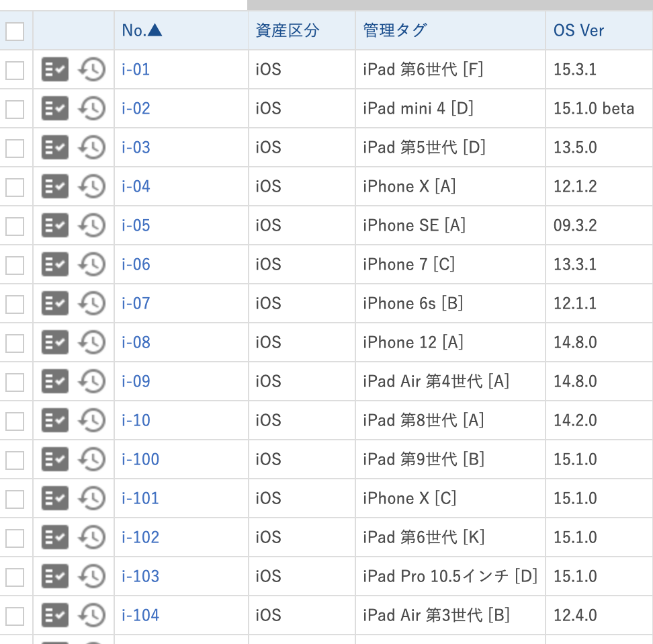
Task: Open history icon for row i-05
Action: 91,225
